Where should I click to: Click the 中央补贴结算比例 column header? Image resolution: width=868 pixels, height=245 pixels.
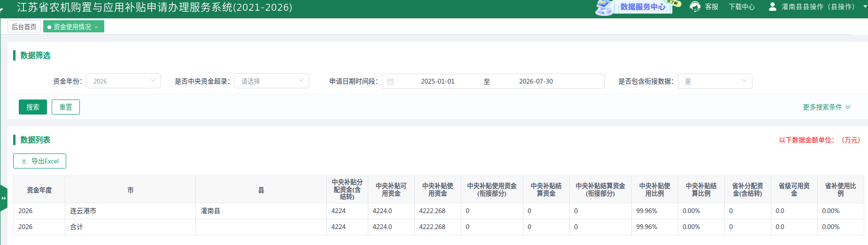[x=701, y=190]
